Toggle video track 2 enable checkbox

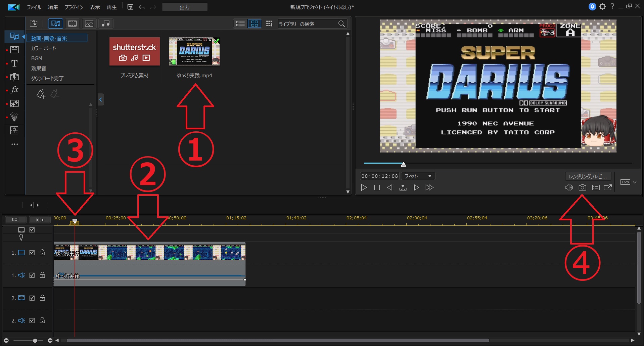click(x=32, y=298)
